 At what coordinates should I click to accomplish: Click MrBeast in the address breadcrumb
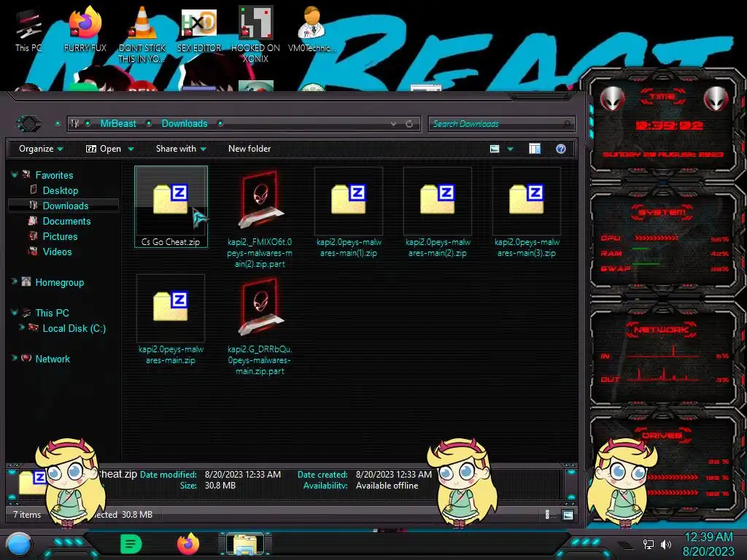[x=118, y=124]
